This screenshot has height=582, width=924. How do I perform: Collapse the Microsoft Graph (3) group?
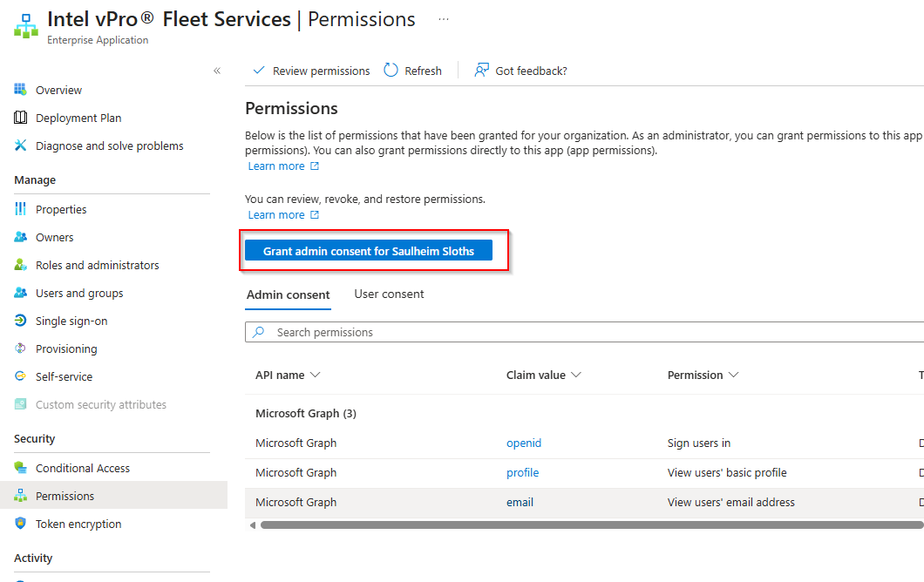click(x=306, y=414)
